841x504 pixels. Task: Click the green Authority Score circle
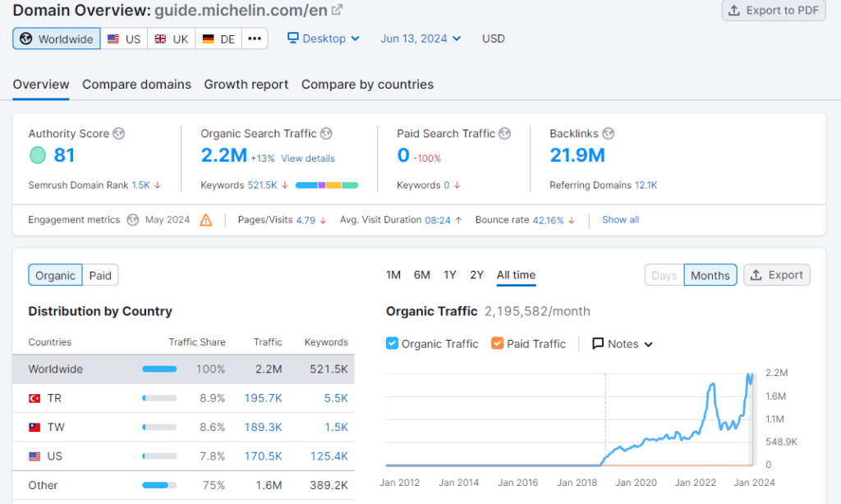click(38, 155)
